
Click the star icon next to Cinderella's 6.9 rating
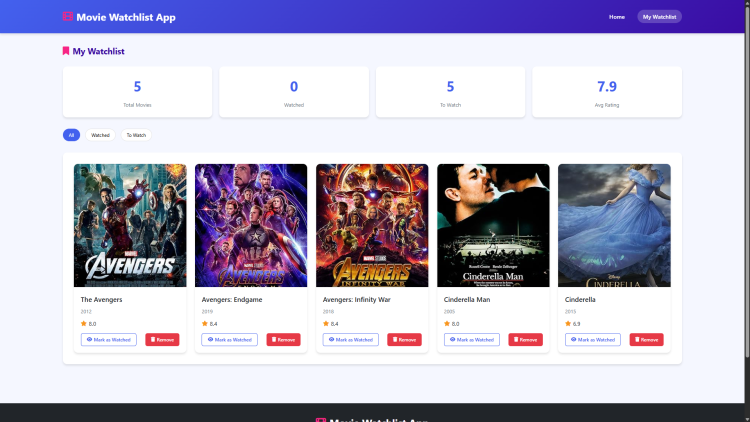[x=568, y=324]
